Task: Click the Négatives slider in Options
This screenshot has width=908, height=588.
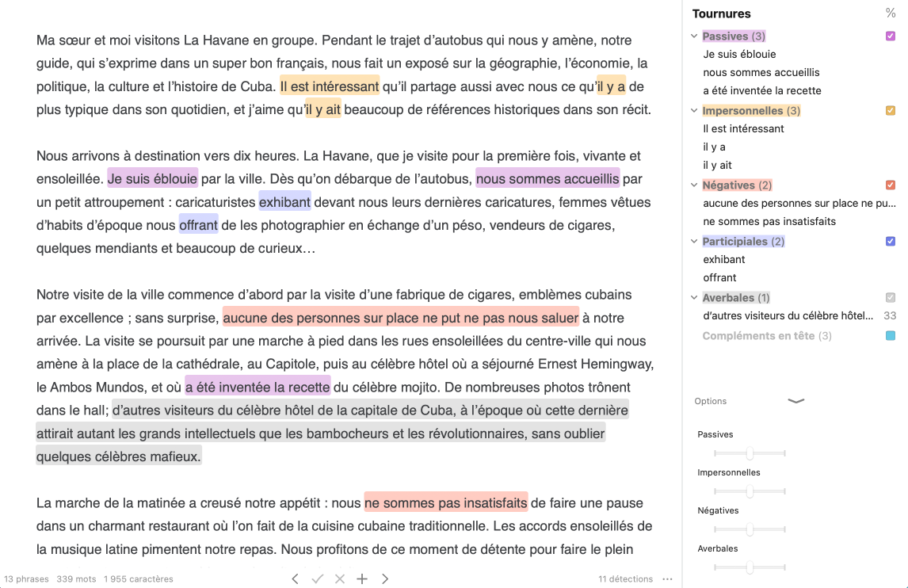Action: pos(750,529)
